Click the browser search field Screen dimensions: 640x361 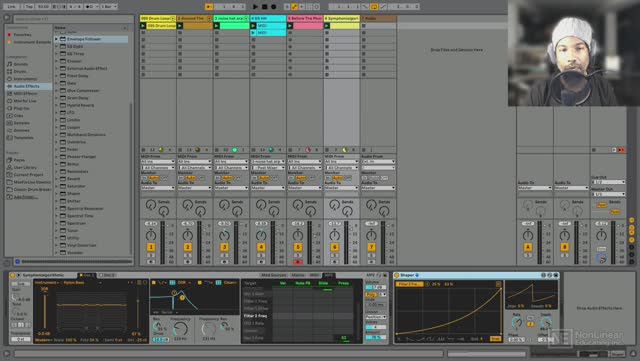[73, 19]
